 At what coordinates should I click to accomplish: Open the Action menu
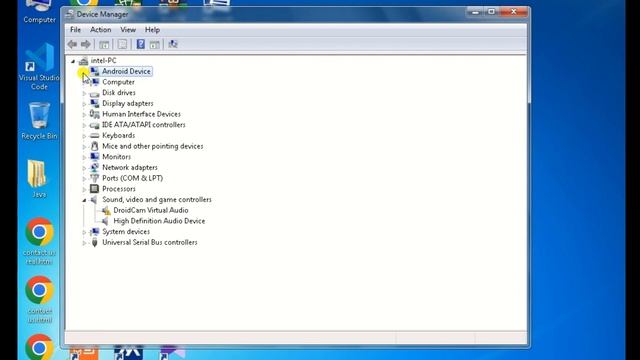point(100,30)
